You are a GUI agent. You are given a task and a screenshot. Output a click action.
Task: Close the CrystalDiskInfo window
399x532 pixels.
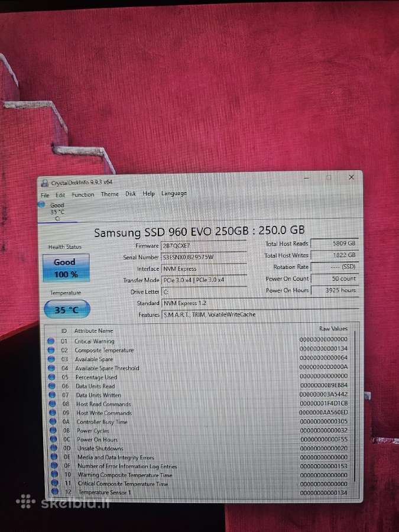(351, 177)
